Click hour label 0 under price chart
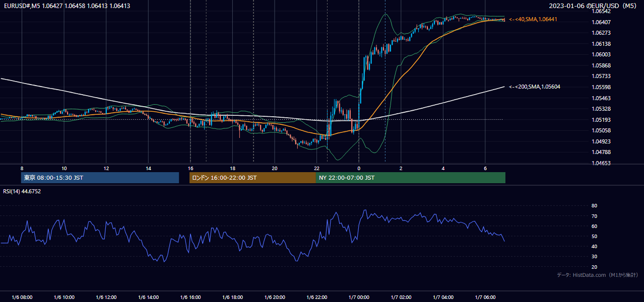This screenshot has width=644, height=302. pyautogui.click(x=359, y=168)
